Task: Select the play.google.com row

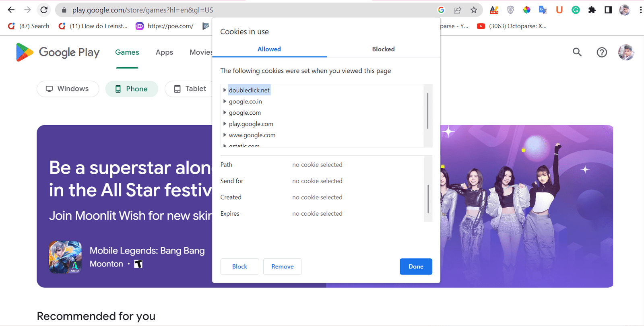Action: pos(251,124)
